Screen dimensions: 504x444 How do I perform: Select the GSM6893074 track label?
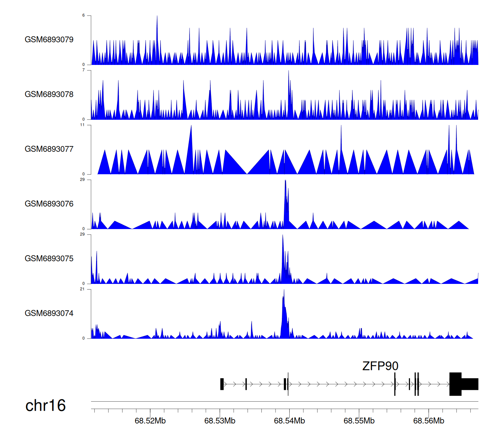(x=49, y=313)
